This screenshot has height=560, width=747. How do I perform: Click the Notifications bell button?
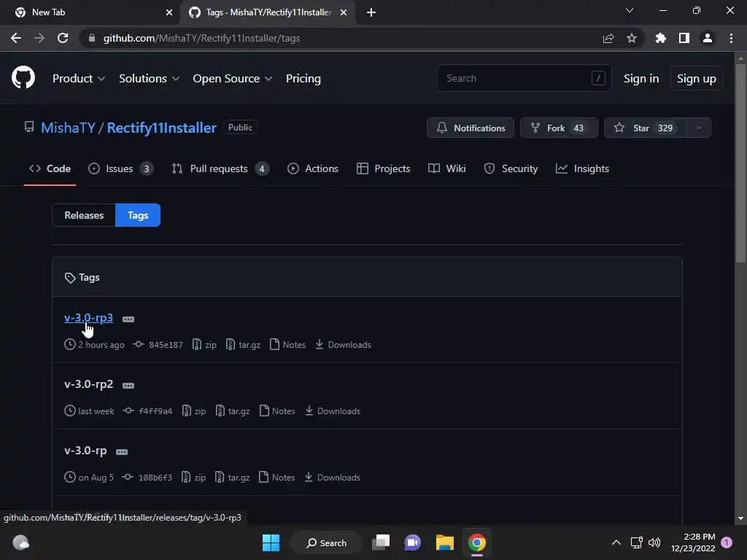point(471,128)
